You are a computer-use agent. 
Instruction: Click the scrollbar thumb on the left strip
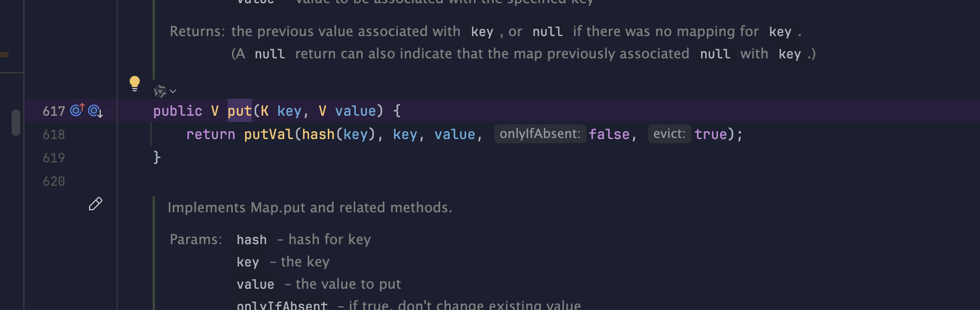[x=16, y=123]
